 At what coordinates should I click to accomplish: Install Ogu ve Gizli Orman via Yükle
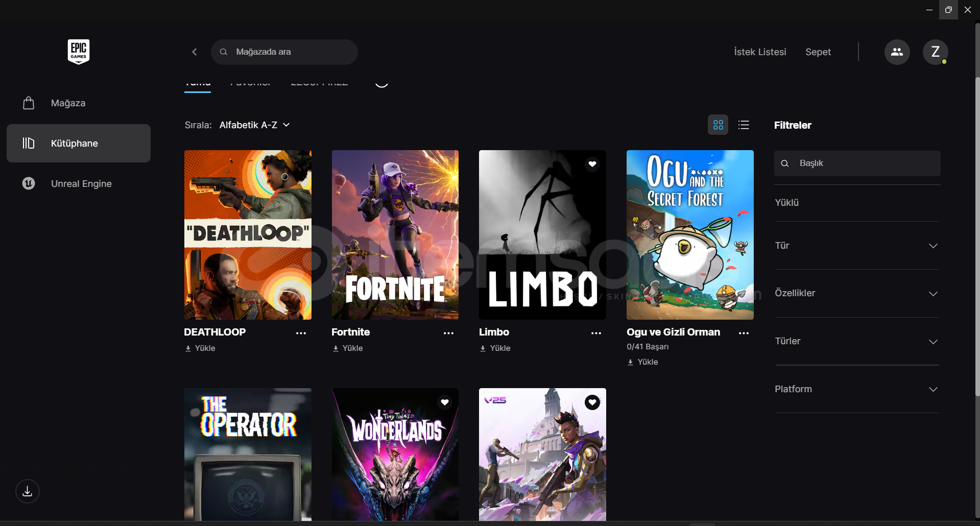coord(643,362)
